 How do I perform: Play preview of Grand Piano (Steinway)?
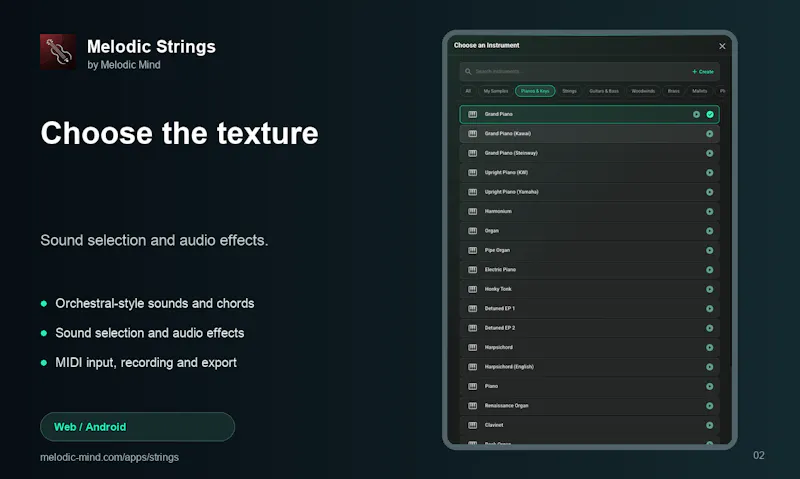[x=709, y=153]
